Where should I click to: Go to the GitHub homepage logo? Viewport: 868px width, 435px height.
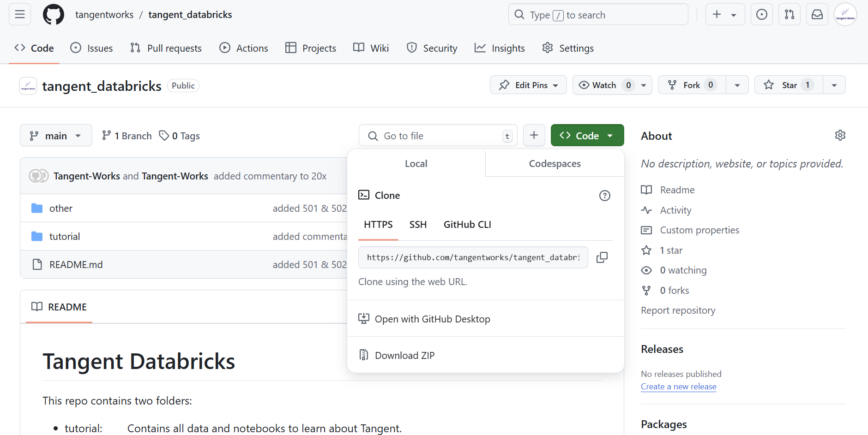click(x=54, y=15)
